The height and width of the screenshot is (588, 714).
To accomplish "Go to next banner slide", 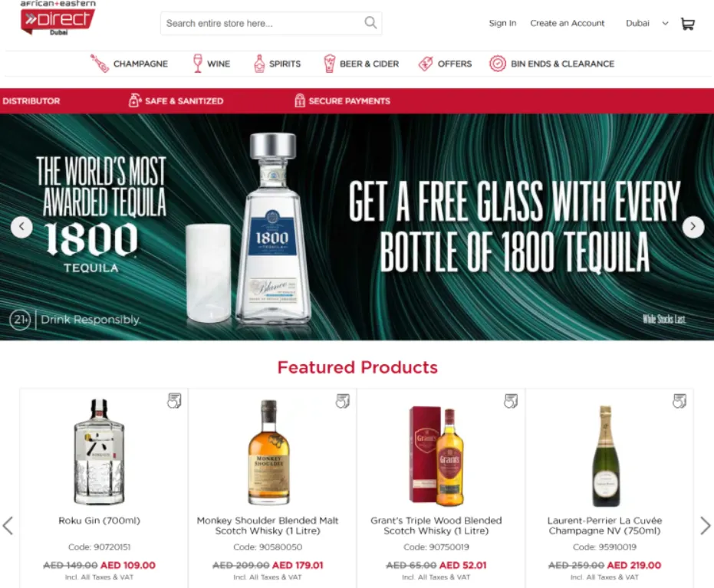I will tap(693, 226).
